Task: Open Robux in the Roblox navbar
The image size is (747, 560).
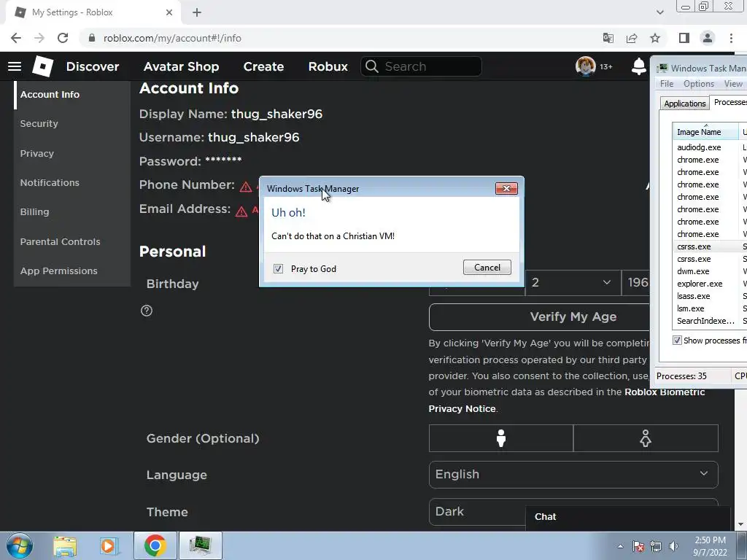Action: 328,66
